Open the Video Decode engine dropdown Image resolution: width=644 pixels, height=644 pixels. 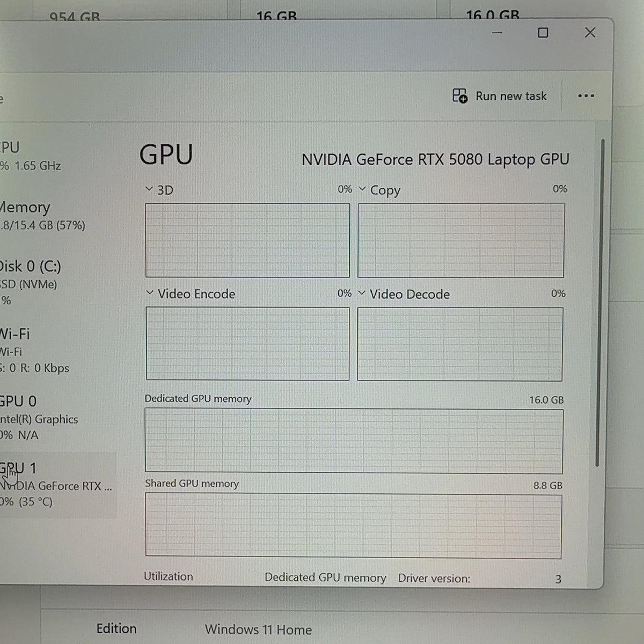pyautogui.click(x=361, y=293)
